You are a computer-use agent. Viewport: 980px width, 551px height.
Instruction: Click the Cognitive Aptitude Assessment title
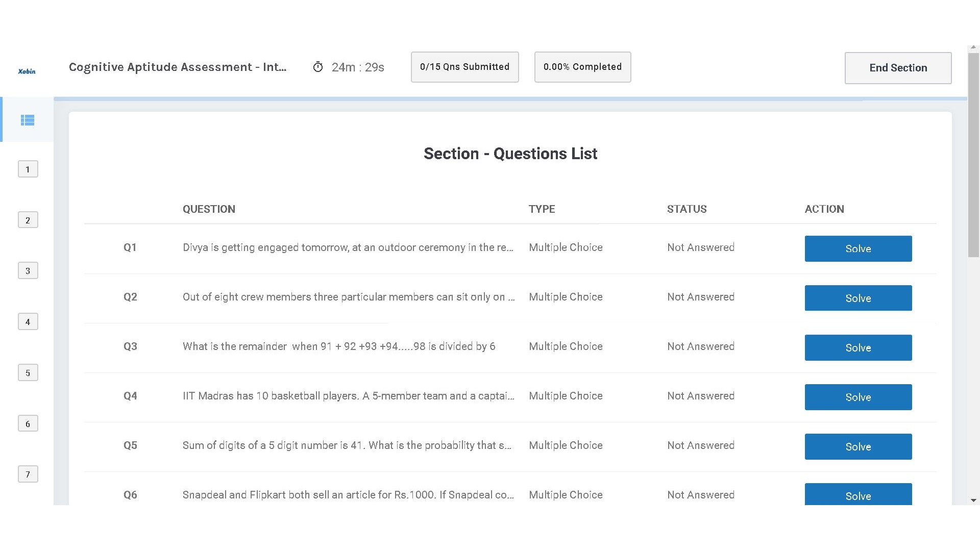point(178,67)
